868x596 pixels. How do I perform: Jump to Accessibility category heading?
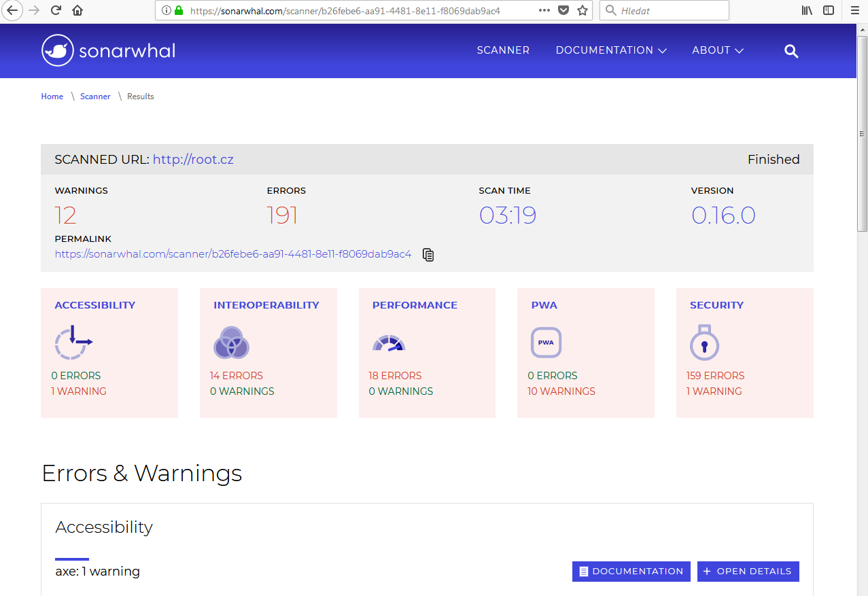tap(95, 305)
